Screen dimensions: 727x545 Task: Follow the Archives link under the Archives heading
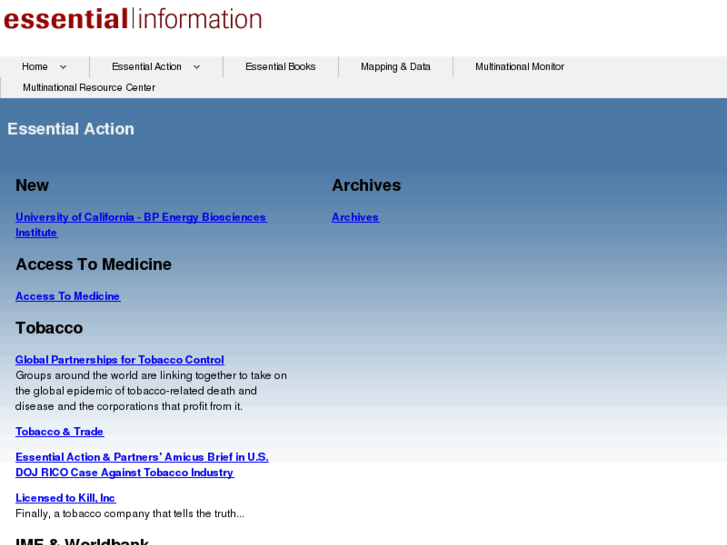(356, 217)
